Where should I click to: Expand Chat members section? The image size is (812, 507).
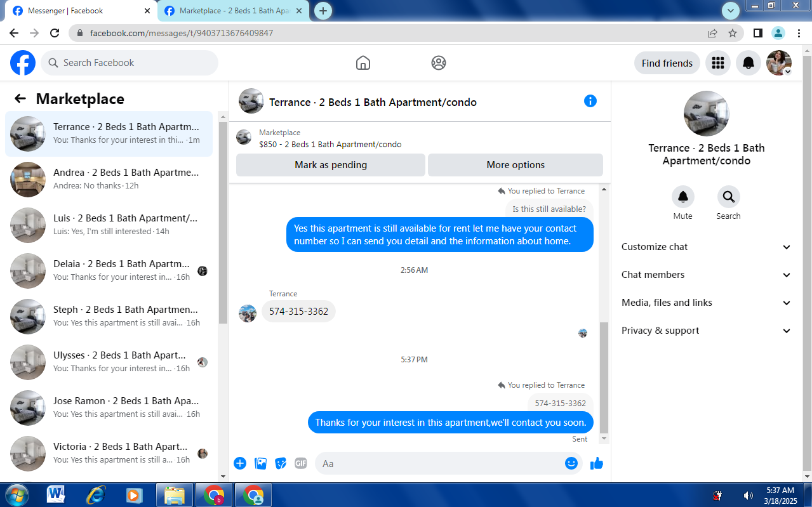[707, 275]
